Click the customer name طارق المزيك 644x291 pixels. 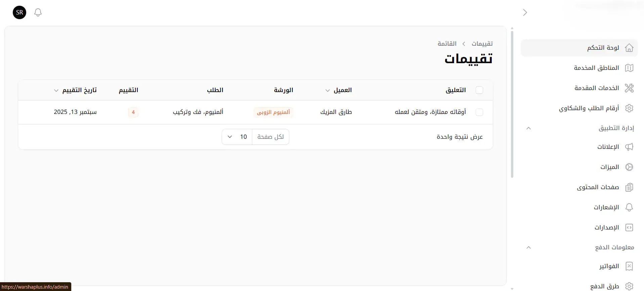pos(336,112)
